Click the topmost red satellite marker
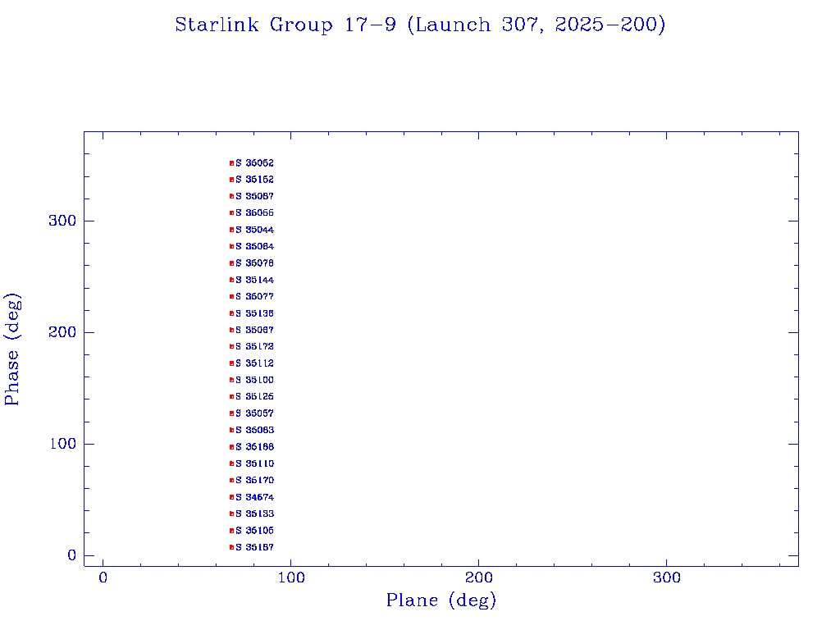840x630 pixels. 232,163
